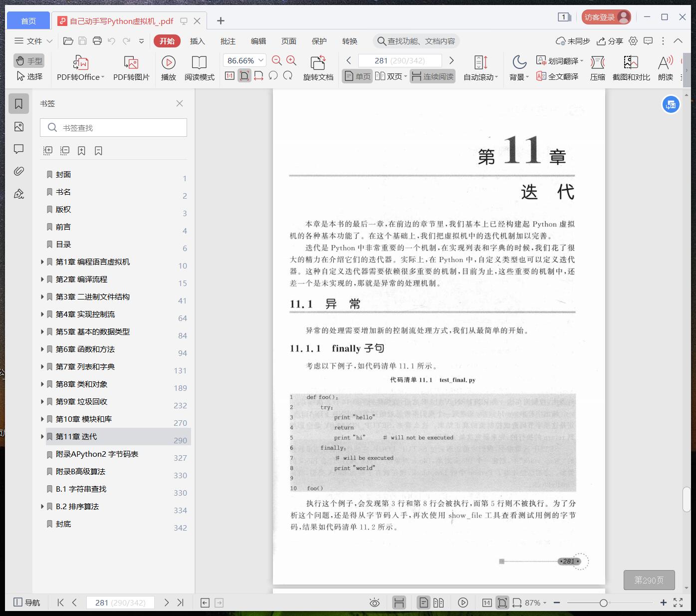
Task: Switch to the selection tool (选择)
Action: point(29,76)
